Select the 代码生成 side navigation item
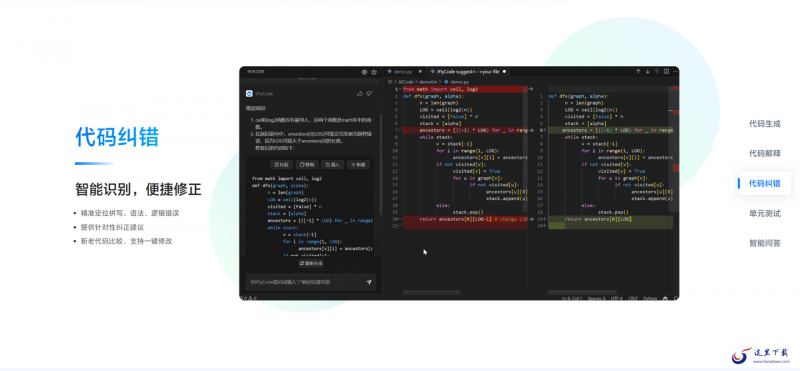The width and height of the screenshot is (800, 371). coord(764,123)
